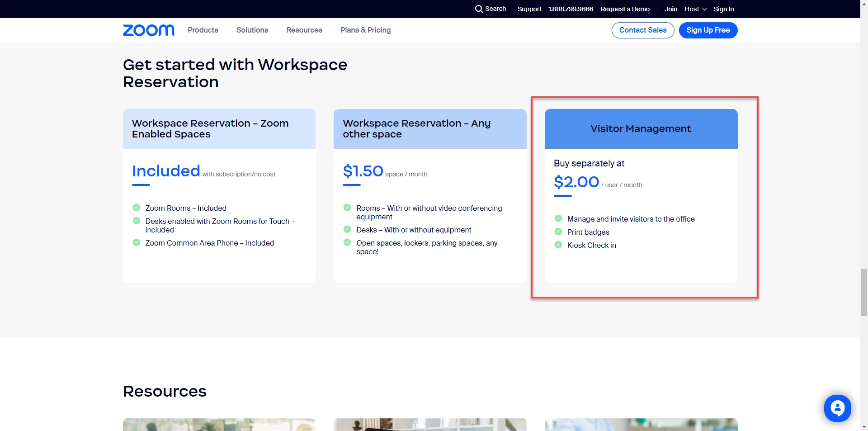Click check icon beside Desks – With or without equipment
868x431 pixels.
tap(347, 229)
